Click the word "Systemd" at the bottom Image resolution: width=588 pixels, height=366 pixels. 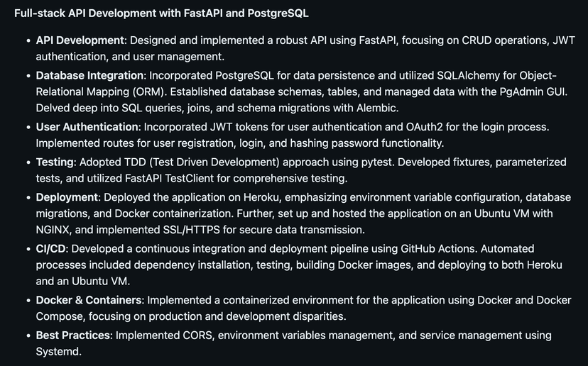coord(59,352)
